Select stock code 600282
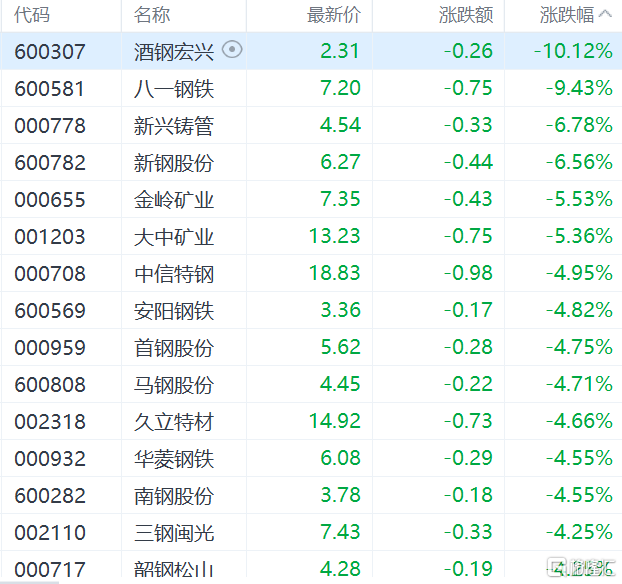622x584 pixels. pyautogui.click(x=50, y=496)
